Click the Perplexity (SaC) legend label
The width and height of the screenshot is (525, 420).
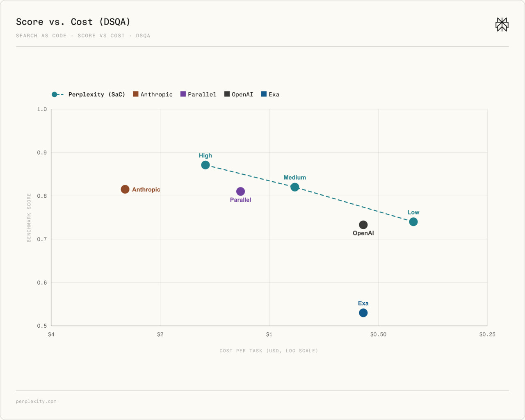tap(97, 94)
